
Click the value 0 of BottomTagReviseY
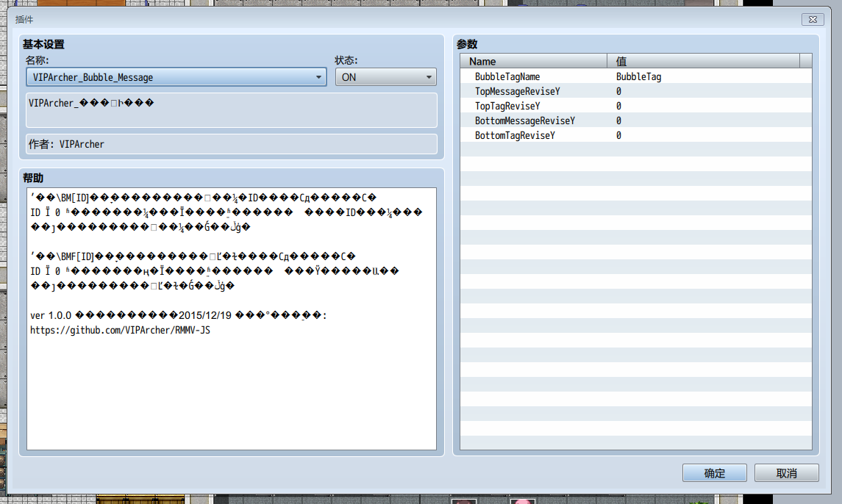(x=618, y=135)
